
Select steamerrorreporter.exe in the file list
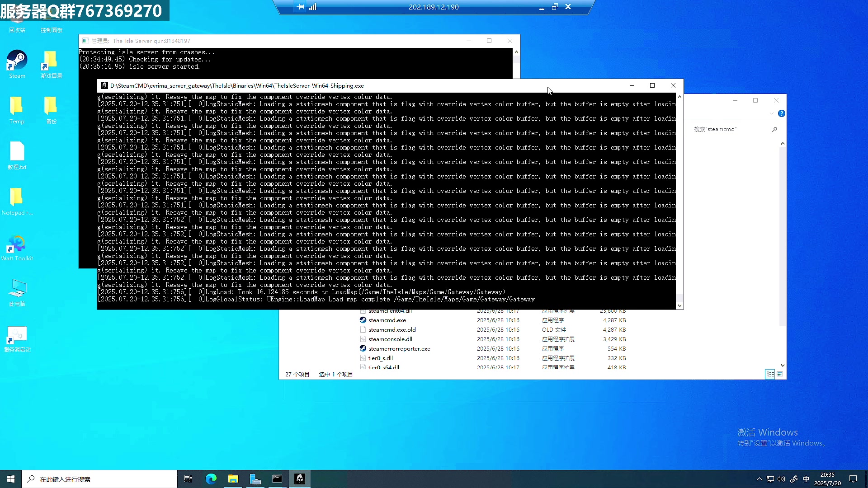(399, 348)
